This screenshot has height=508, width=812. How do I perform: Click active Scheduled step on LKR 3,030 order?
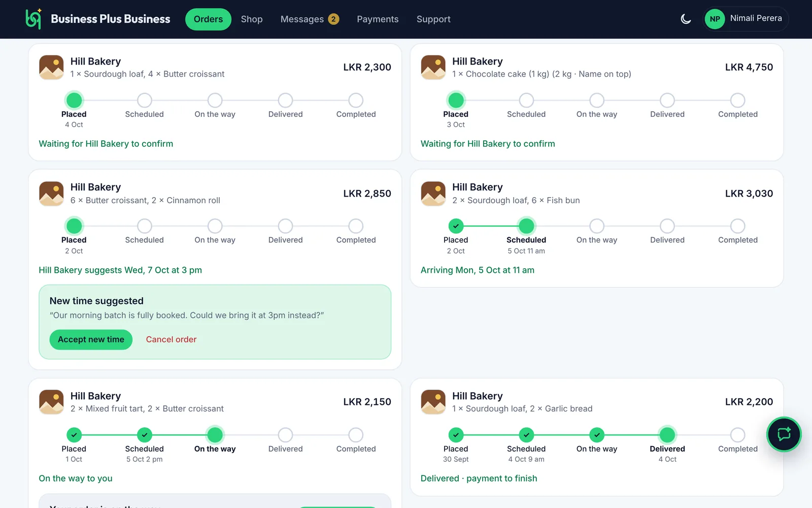526,226
